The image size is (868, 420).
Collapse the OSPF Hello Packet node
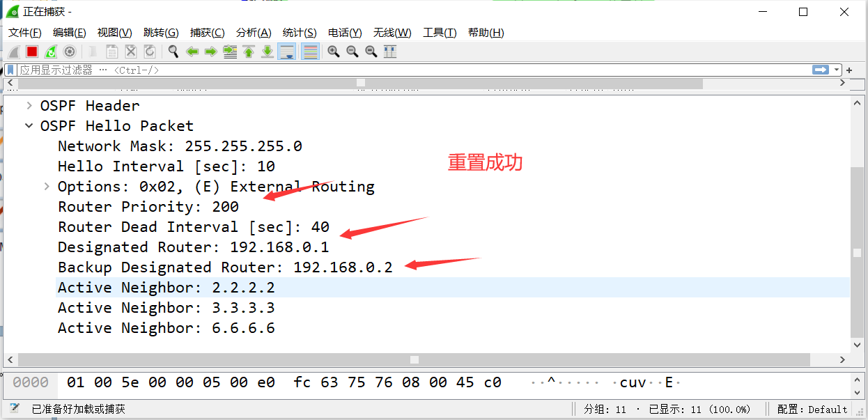(29, 126)
